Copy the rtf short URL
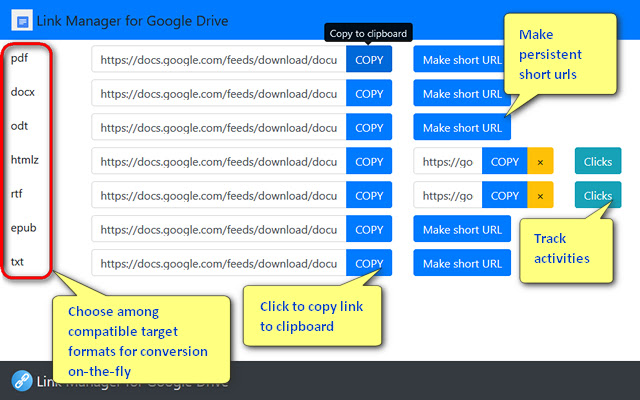Image resolution: width=640 pixels, height=400 pixels. click(504, 195)
